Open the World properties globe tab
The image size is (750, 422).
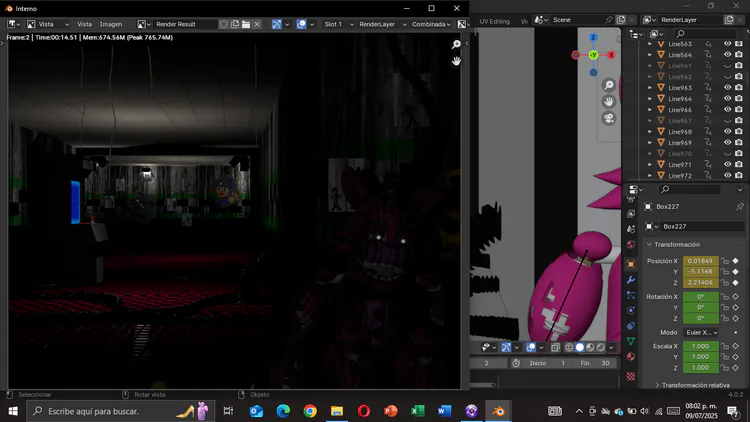coord(630,244)
